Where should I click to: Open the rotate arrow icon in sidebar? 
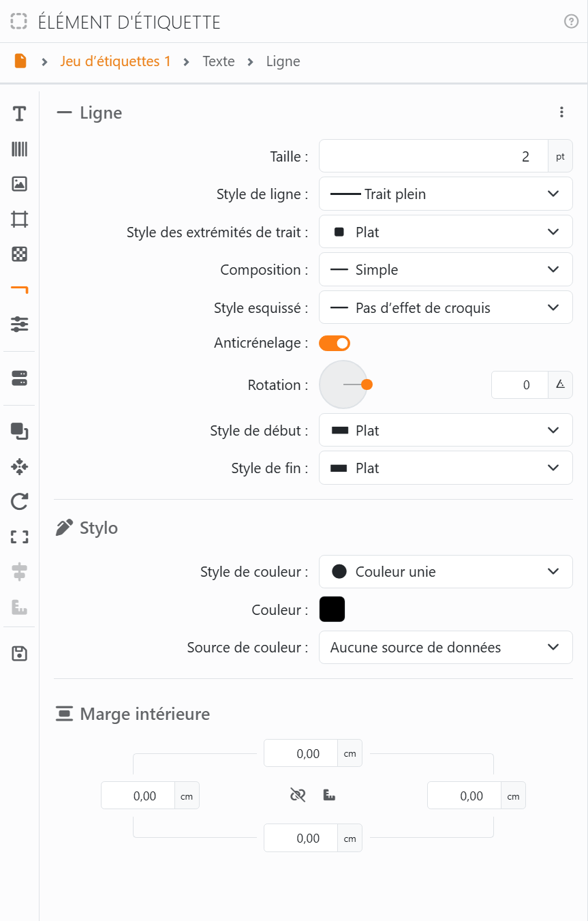point(19,502)
